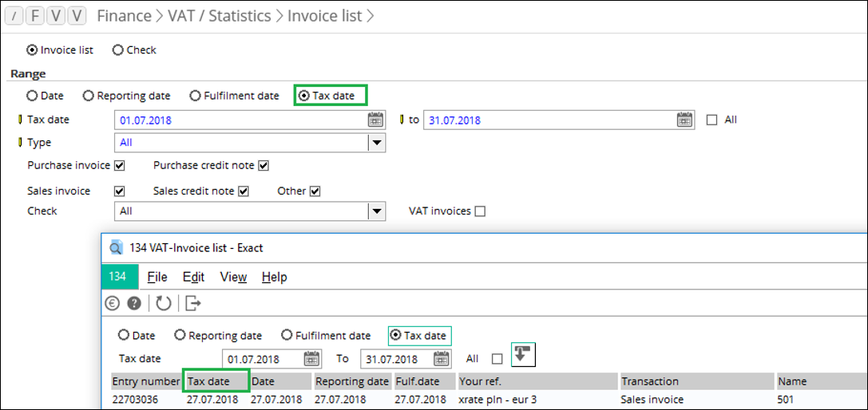Click VAT / Statistics in breadcrumb
868x410 pixels.
219,16
